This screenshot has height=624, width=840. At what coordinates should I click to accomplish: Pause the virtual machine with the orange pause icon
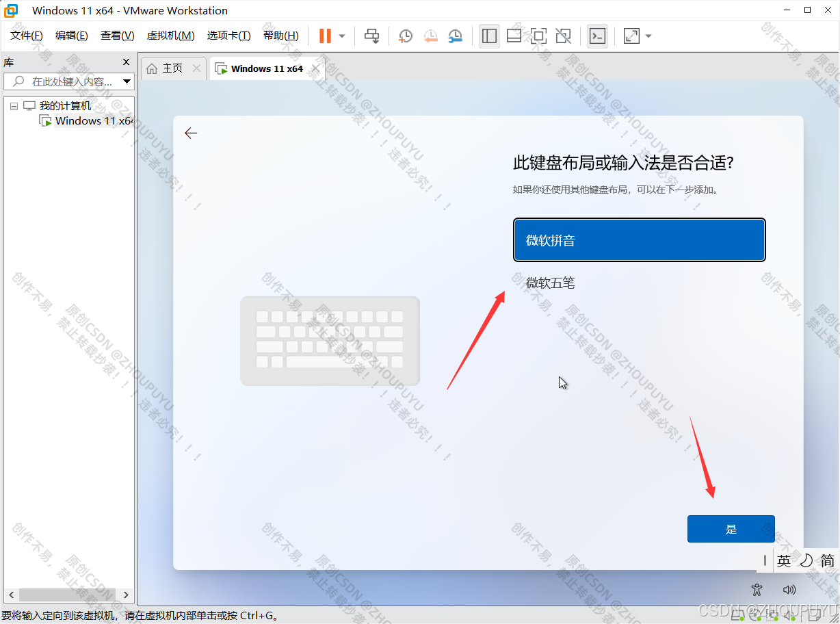point(325,36)
